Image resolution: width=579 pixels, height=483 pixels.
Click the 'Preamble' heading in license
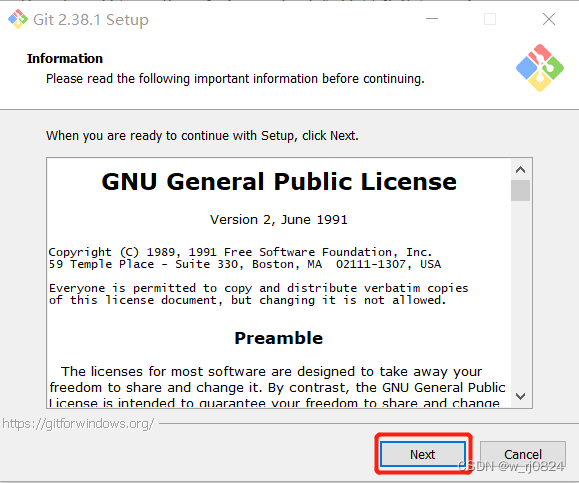(x=279, y=338)
